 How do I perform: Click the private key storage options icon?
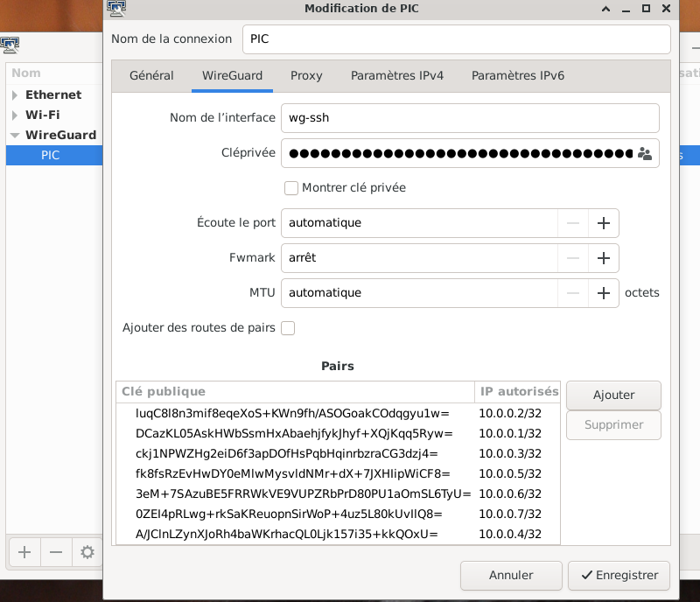click(645, 153)
